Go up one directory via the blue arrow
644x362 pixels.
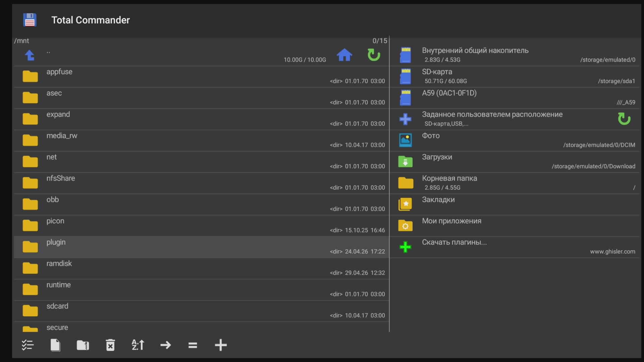30,55
